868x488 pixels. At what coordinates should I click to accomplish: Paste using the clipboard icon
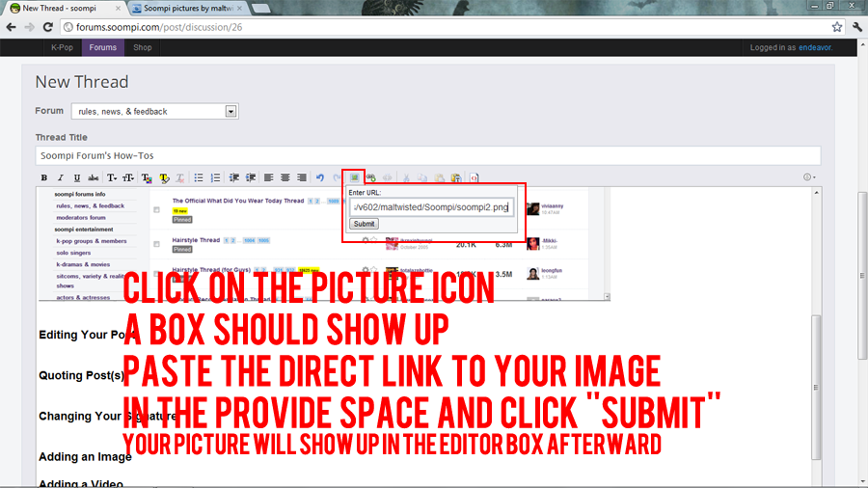pos(440,177)
